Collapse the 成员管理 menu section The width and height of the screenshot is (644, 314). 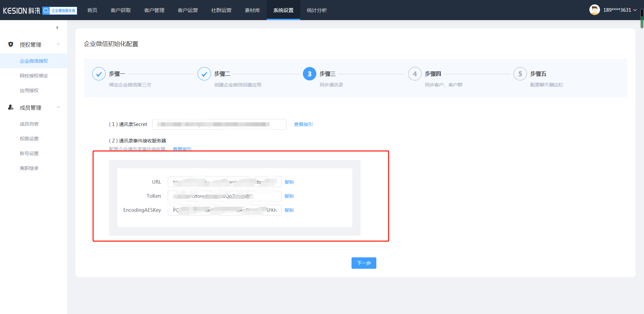point(58,107)
